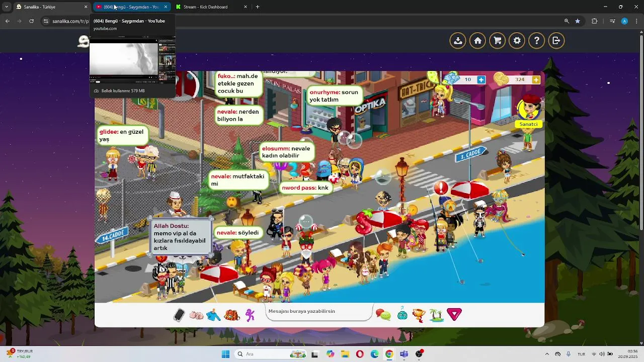Open the Chrome three-dot menu

(636, 21)
